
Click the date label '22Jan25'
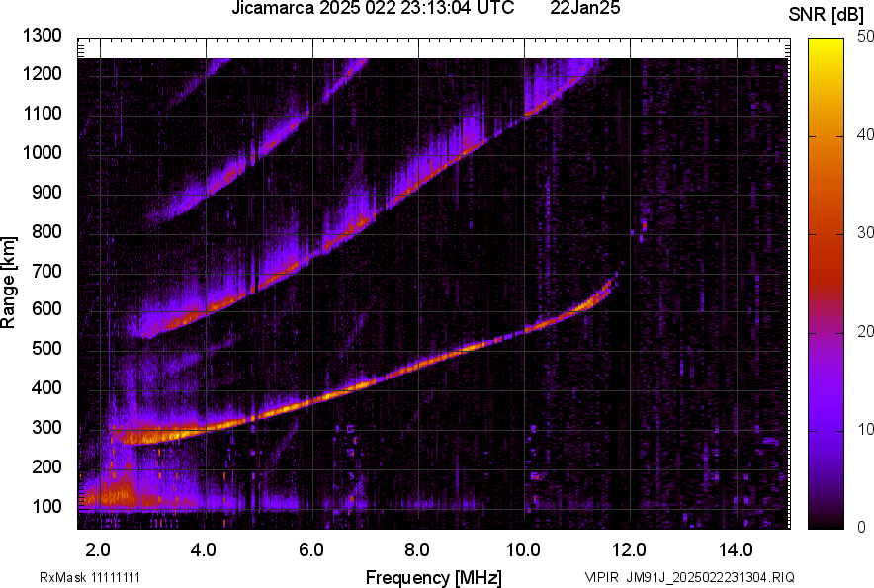pyautogui.click(x=584, y=8)
